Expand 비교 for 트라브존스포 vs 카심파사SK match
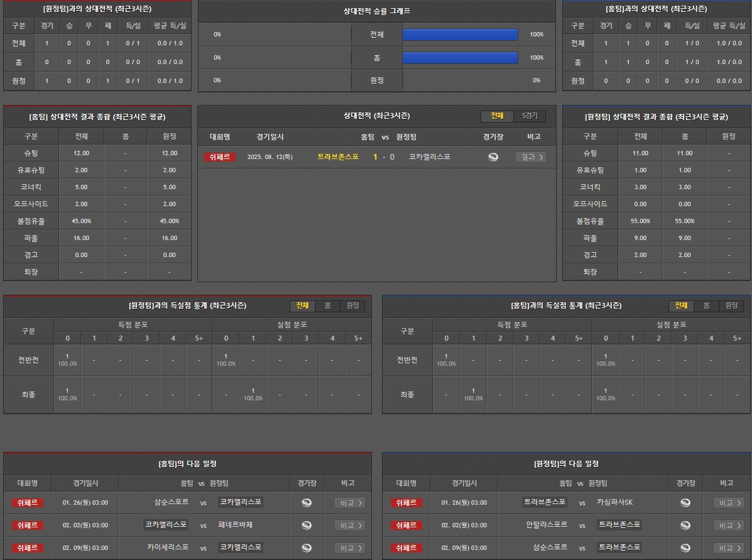 [729, 503]
